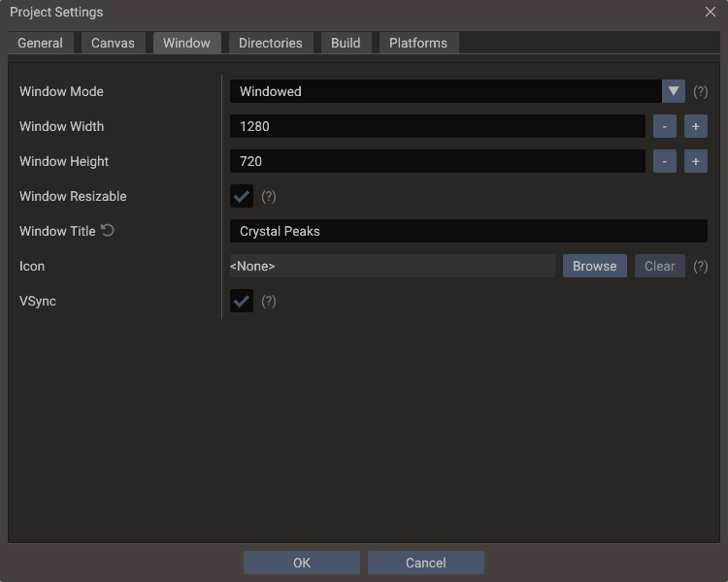Viewport: 728px width, 582px height.
Task: Open the Window Mode dropdown arrow
Action: pos(674,91)
